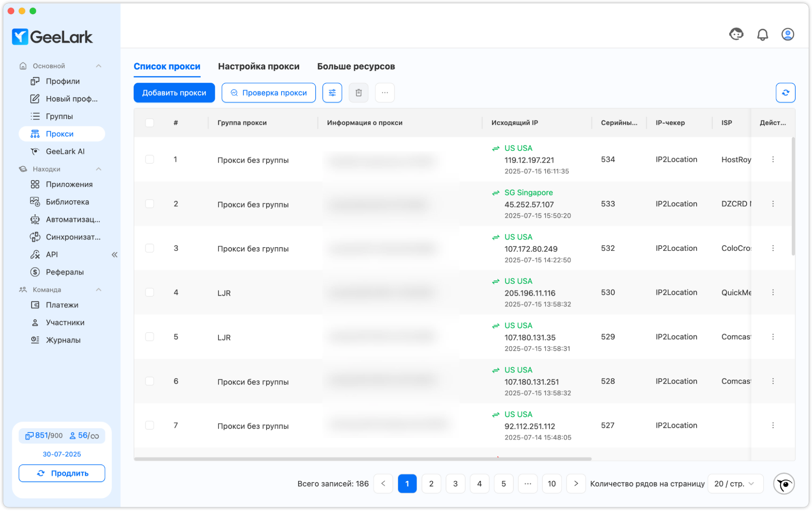Check the select-all header checkbox
Image resolution: width=812 pixels, height=511 pixels.
(149, 123)
